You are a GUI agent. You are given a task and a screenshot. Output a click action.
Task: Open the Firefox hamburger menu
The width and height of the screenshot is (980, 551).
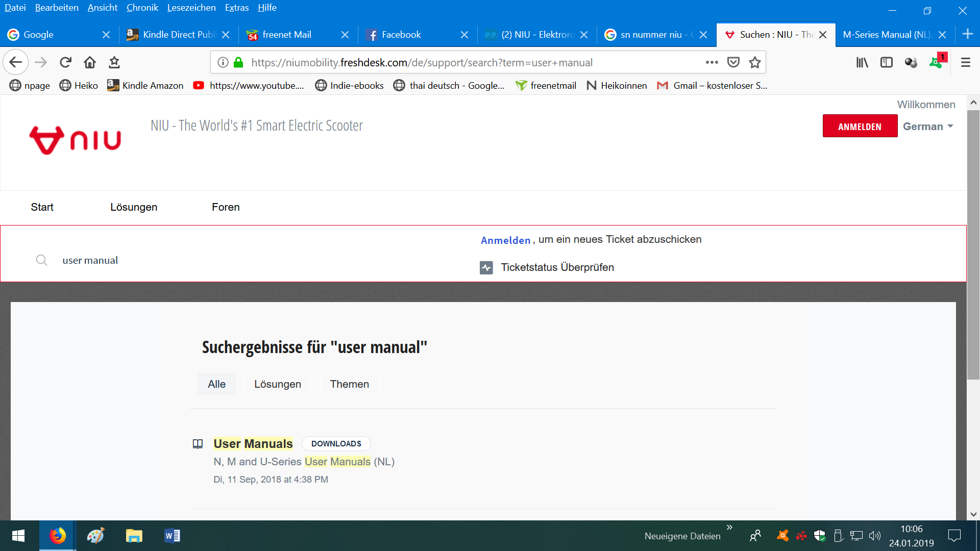(965, 62)
